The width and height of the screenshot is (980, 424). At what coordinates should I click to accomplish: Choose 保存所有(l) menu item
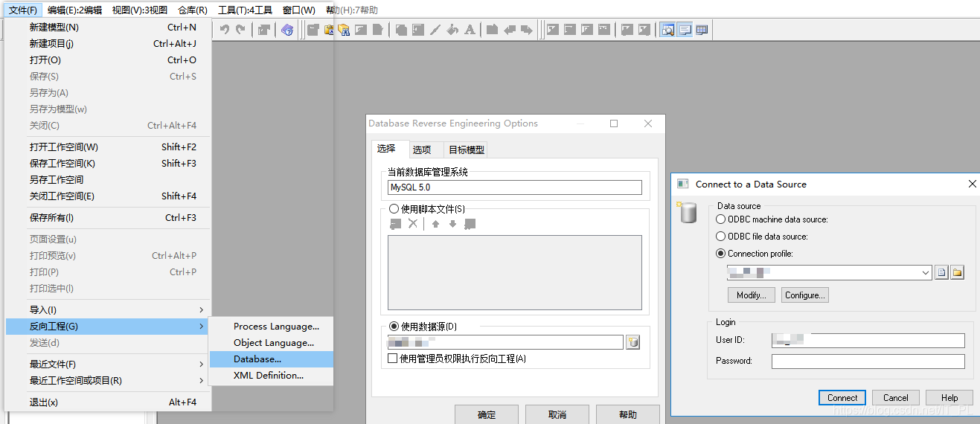(x=109, y=217)
